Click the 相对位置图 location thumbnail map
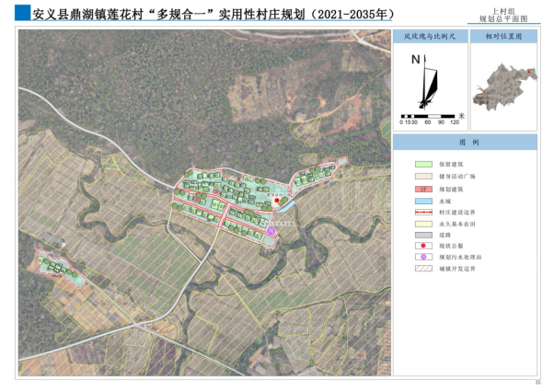The width and height of the screenshot is (554, 392). (x=502, y=86)
